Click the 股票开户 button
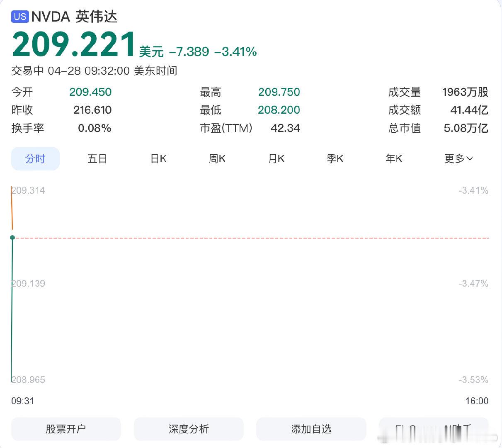 [66, 429]
